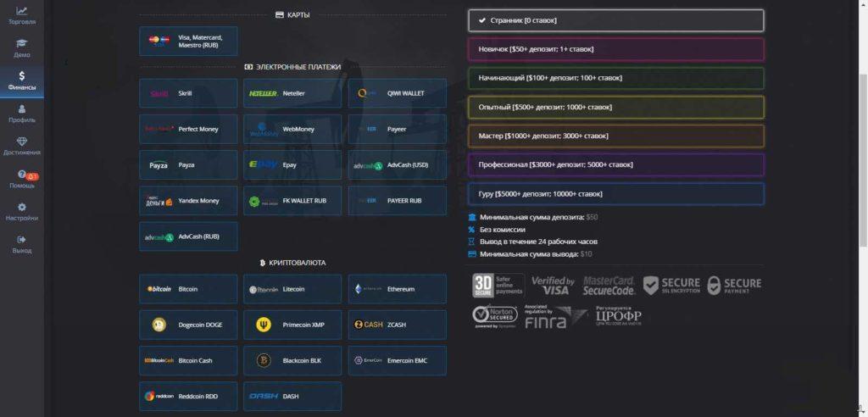Select the Опытный [$500+ депозит] level

[615, 107]
